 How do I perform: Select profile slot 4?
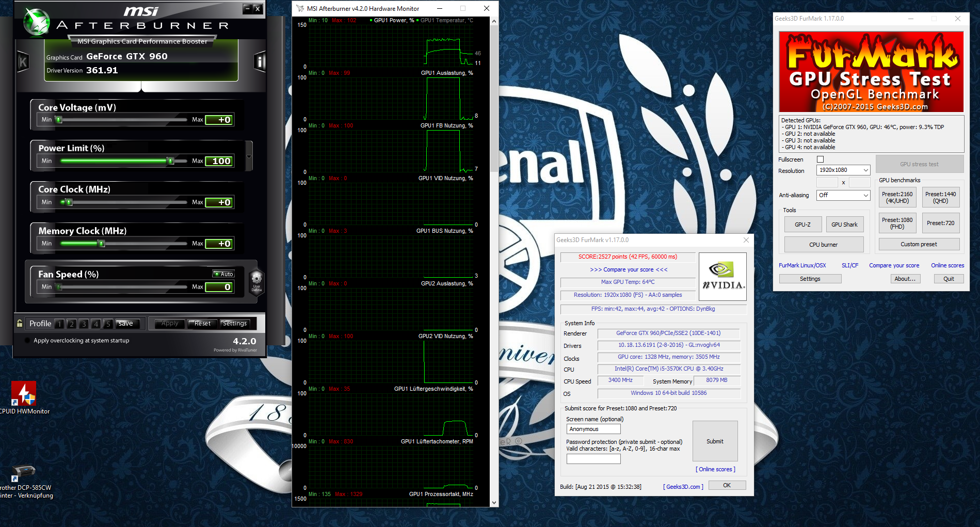[95, 324]
